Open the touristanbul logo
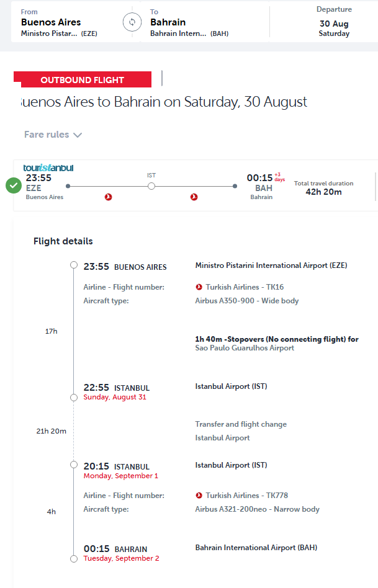This screenshot has height=588, width=378. pyautogui.click(x=48, y=167)
